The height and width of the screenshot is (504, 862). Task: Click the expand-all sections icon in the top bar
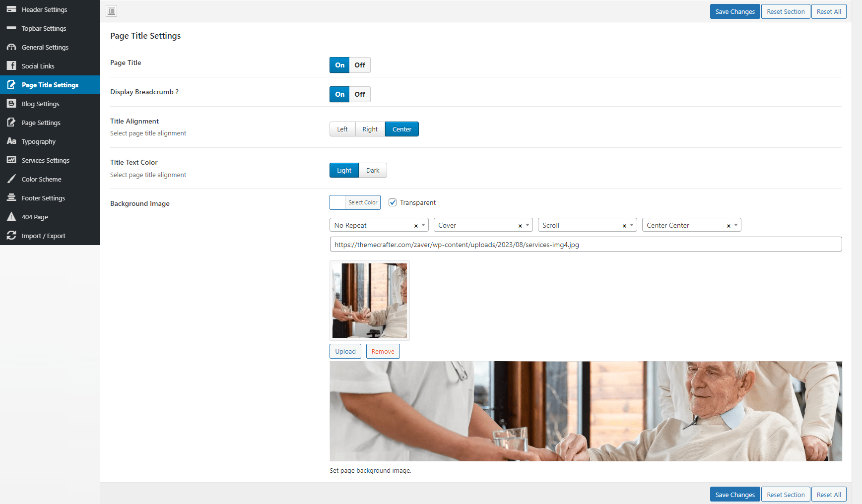tap(112, 11)
